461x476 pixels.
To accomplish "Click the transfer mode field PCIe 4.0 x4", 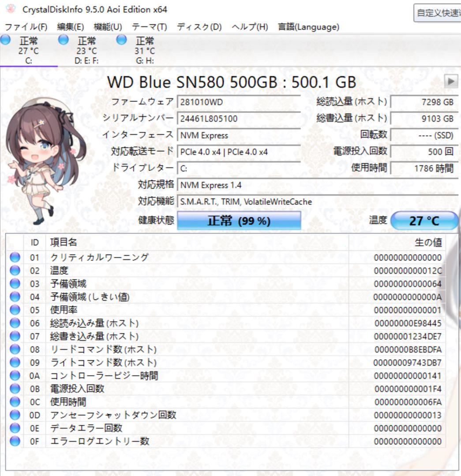I will click(x=239, y=152).
